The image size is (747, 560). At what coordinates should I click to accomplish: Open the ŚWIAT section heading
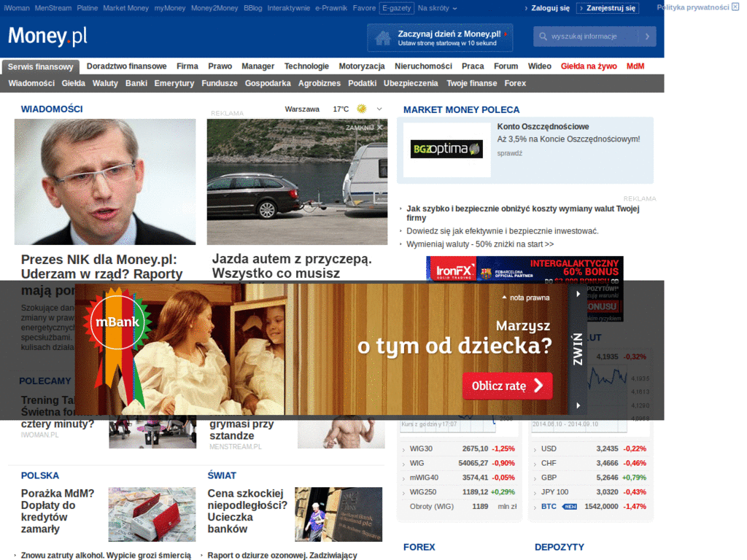pos(222,475)
